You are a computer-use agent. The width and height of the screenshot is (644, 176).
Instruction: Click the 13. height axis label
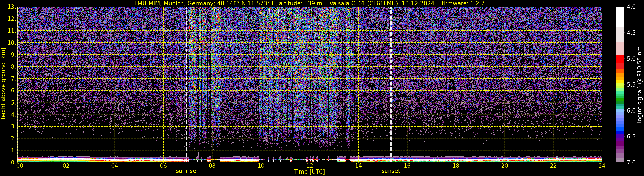[x=12, y=7]
